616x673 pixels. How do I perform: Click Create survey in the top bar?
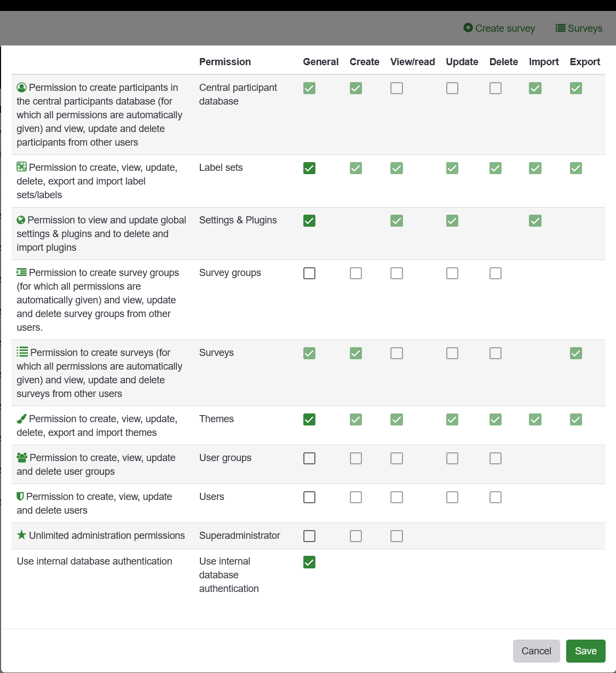point(499,28)
